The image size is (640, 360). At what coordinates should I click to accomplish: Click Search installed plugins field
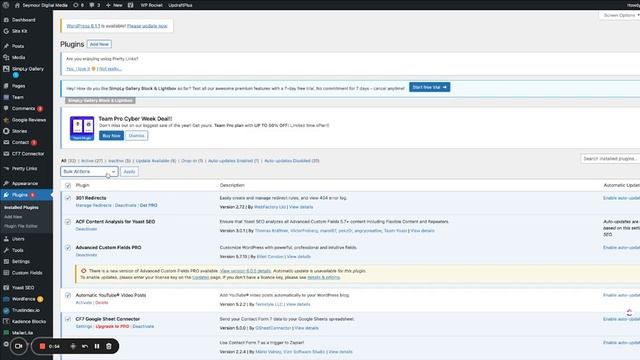[610, 158]
